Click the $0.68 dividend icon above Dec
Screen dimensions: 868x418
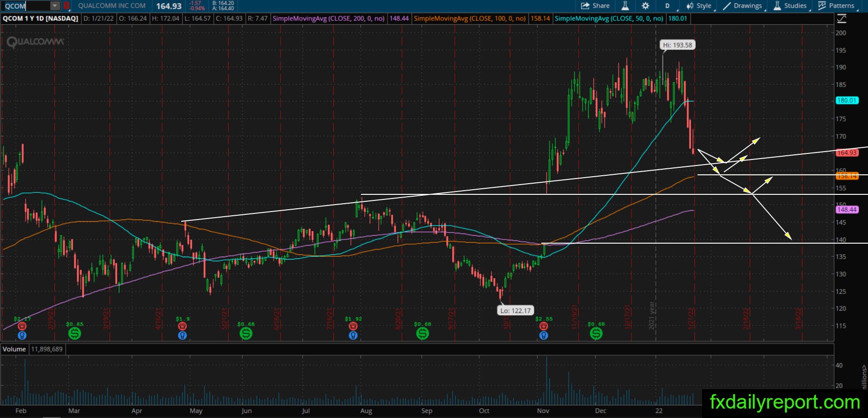[596, 333]
